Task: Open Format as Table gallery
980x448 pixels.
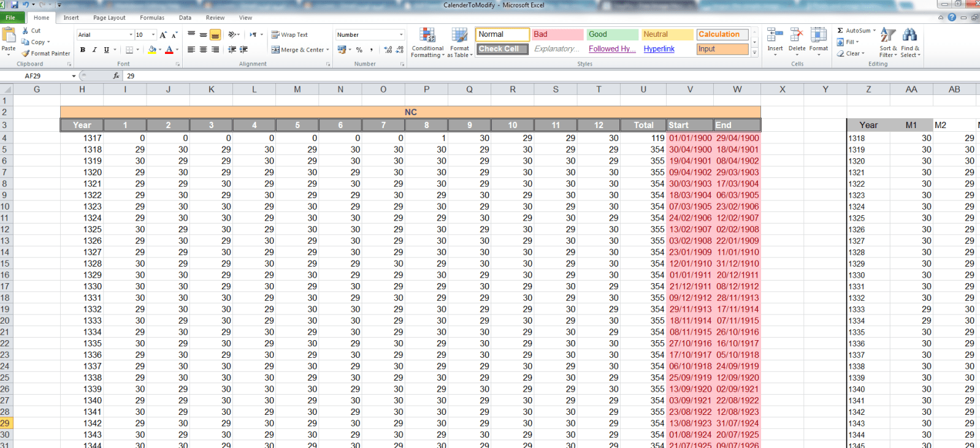Action: (x=460, y=42)
